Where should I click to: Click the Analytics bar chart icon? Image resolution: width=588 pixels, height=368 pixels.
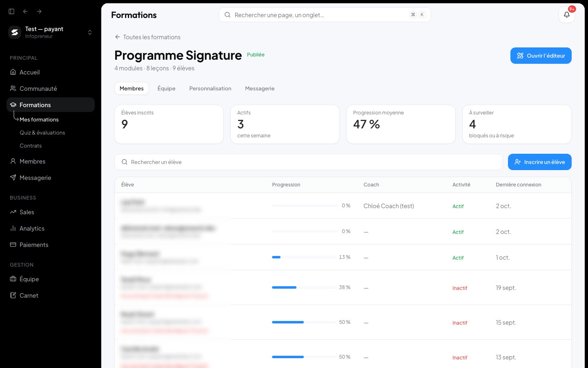click(x=13, y=228)
